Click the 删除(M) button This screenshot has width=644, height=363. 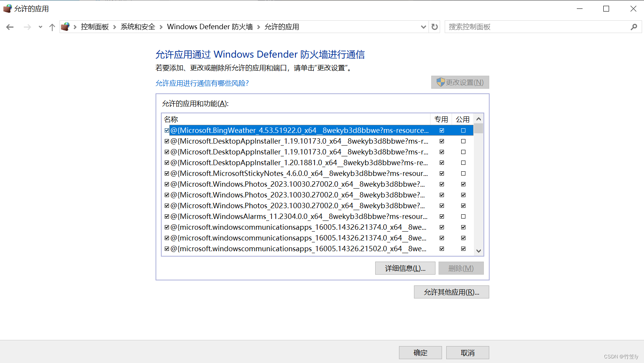(x=461, y=268)
